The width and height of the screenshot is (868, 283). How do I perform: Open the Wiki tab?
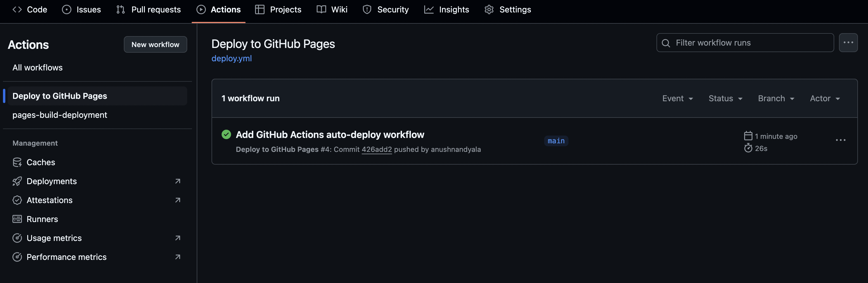tap(332, 9)
